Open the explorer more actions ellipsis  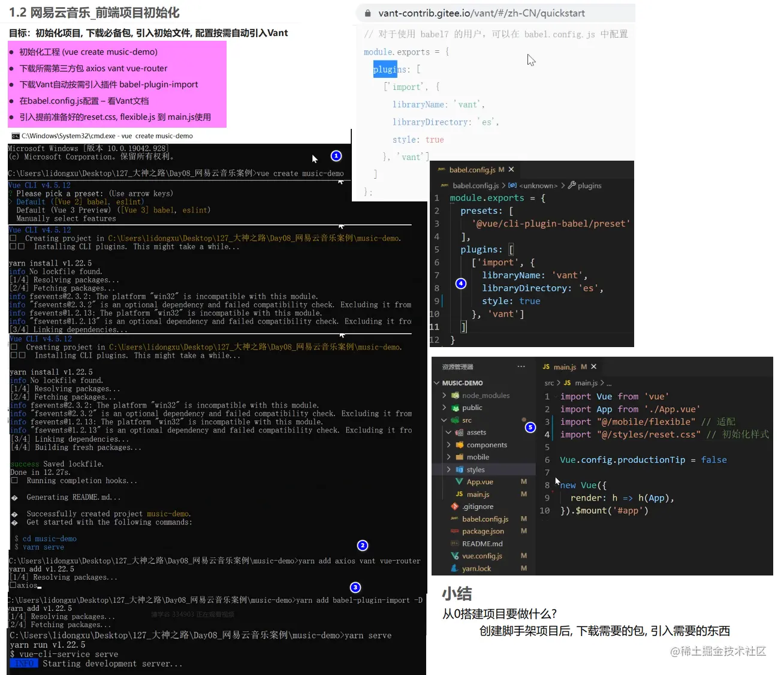tap(521, 366)
